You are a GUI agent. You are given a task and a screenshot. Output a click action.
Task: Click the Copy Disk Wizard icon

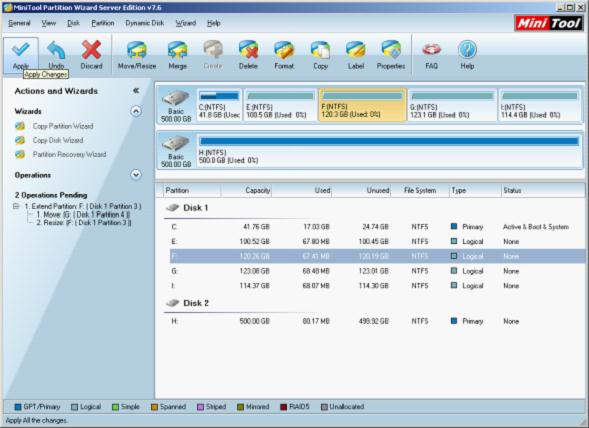(20, 140)
